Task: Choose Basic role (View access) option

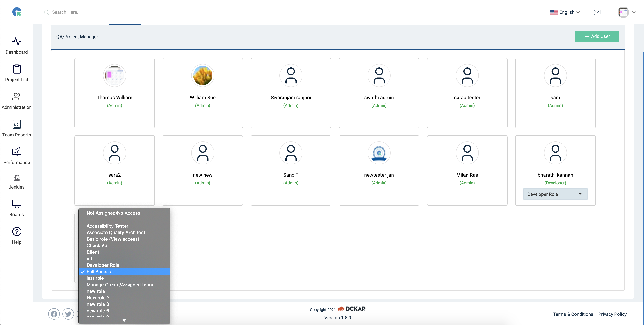Action: click(x=124, y=239)
